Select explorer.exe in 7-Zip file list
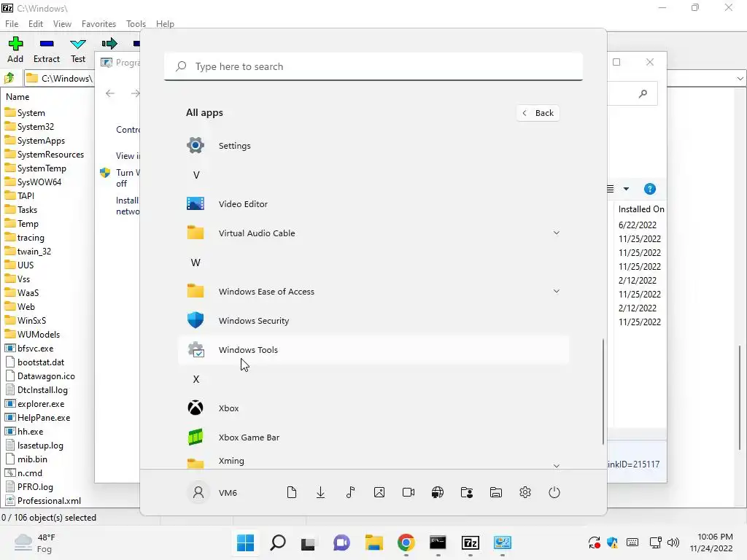The image size is (747, 560). [x=34, y=404]
